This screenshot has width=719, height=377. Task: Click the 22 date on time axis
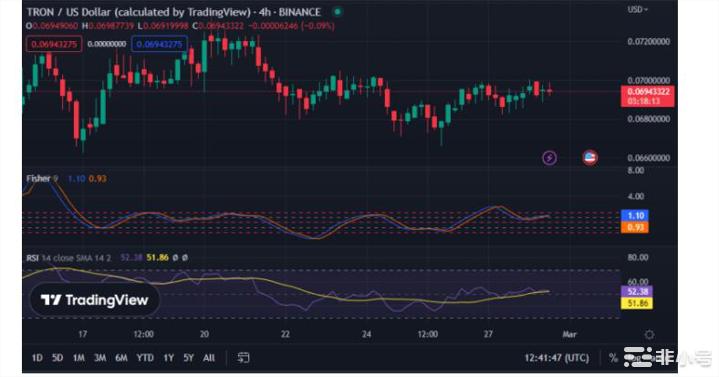(x=285, y=334)
